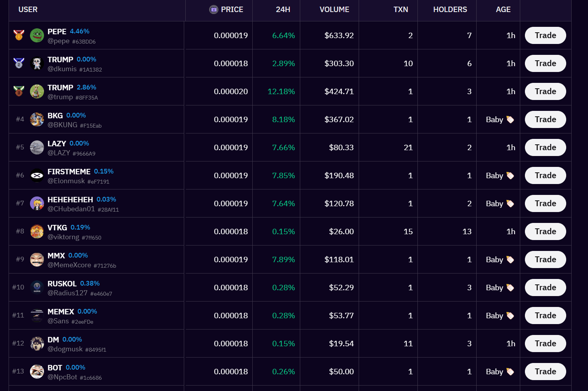The image size is (588, 391).
Task: Click the BKG token avatar icon
Action: (37, 119)
